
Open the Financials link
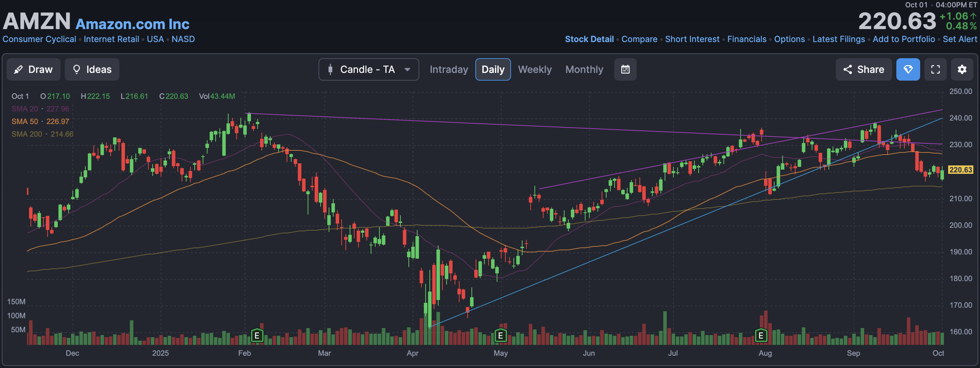tap(747, 39)
